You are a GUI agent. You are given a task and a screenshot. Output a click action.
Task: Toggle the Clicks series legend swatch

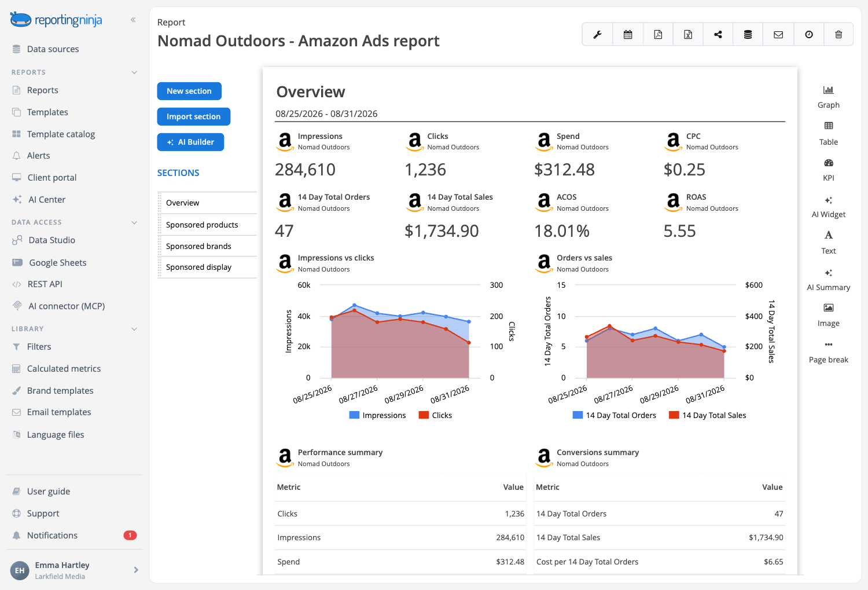(424, 415)
